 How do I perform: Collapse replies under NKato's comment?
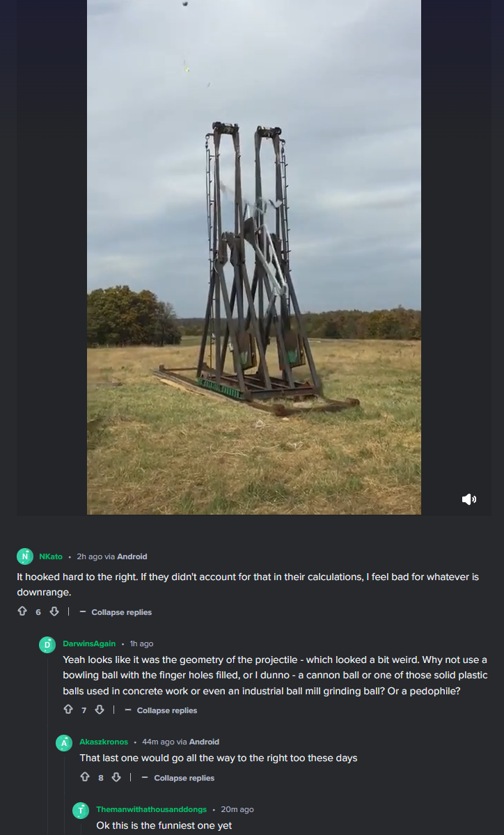coord(116,612)
